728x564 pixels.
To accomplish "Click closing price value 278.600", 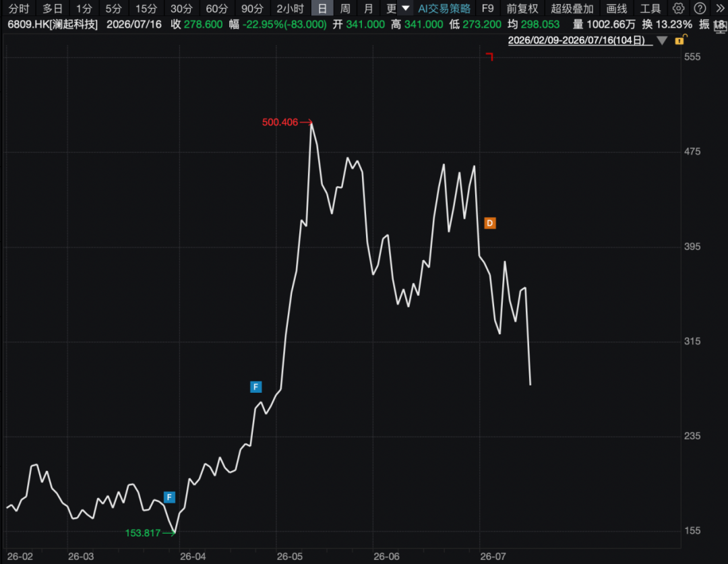I will (203, 24).
